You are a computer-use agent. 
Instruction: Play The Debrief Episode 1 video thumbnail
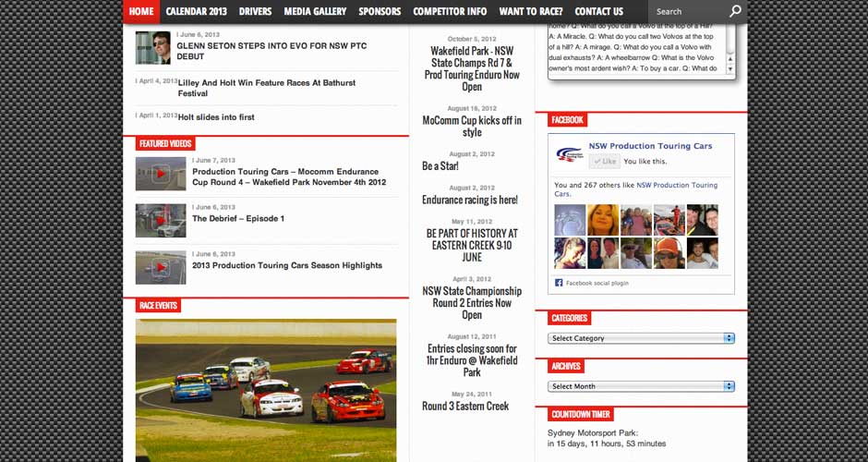[x=161, y=220]
